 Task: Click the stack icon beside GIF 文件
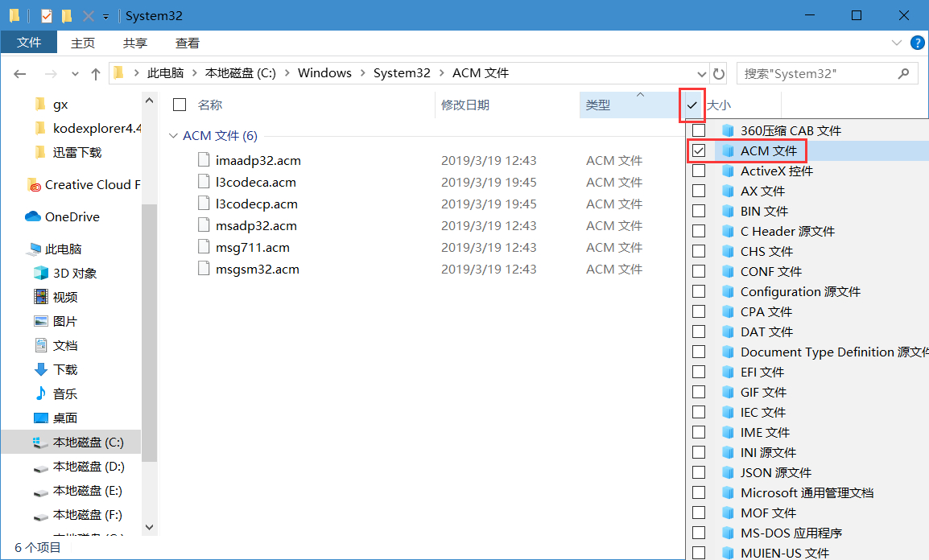click(x=729, y=392)
